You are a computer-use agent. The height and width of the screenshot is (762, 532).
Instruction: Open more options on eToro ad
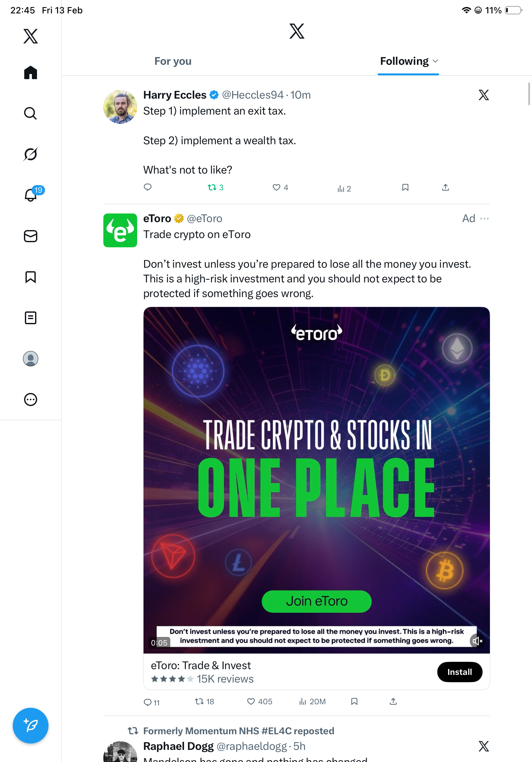point(484,218)
